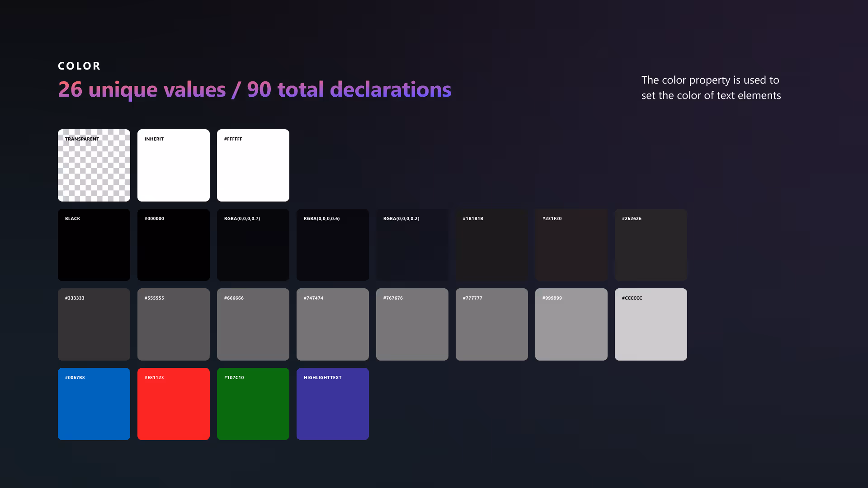Image resolution: width=868 pixels, height=488 pixels.
Task: Select the #1B1B1B swatch
Action: coord(491,244)
